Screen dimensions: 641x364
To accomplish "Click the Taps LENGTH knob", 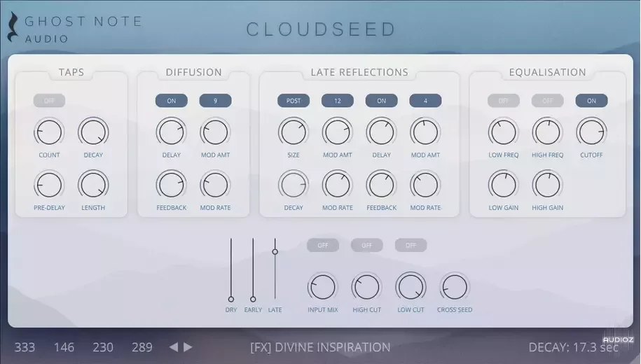I will [x=93, y=185].
